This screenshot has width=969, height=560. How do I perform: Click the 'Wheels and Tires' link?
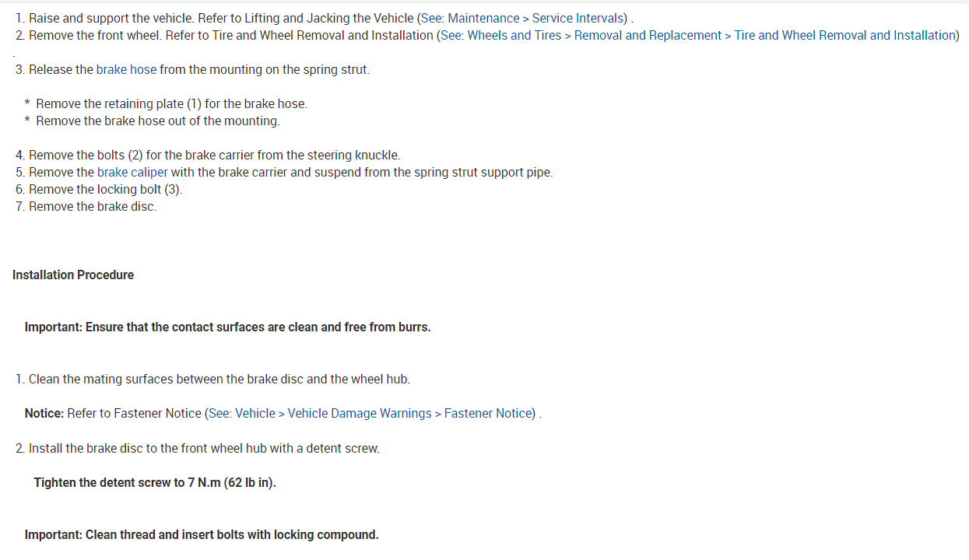click(x=514, y=35)
